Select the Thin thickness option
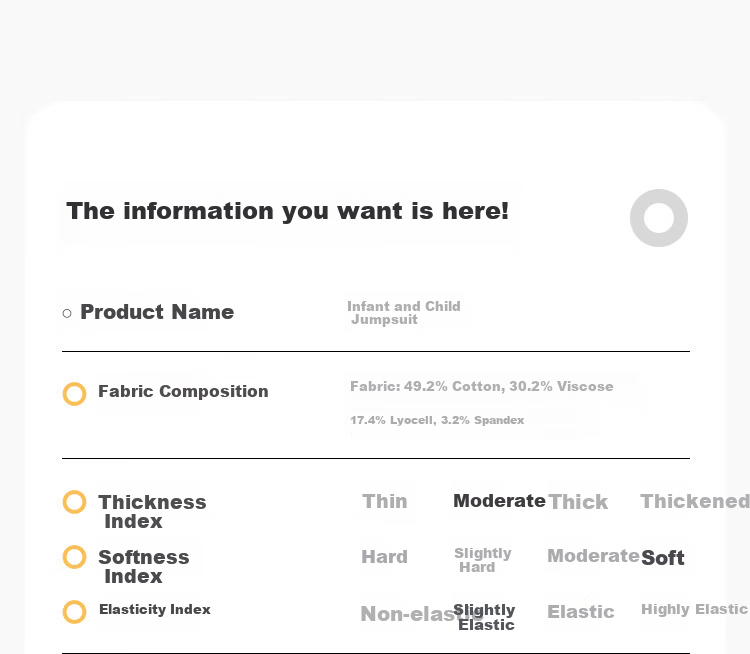 tap(385, 501)
